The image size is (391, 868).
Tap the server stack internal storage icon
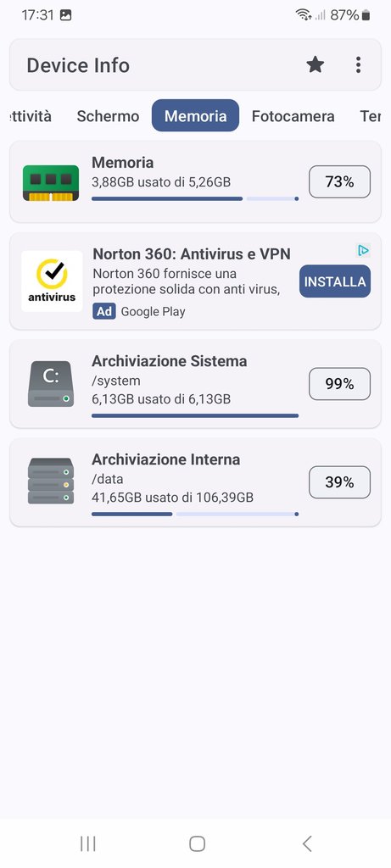tap(51, 481)
